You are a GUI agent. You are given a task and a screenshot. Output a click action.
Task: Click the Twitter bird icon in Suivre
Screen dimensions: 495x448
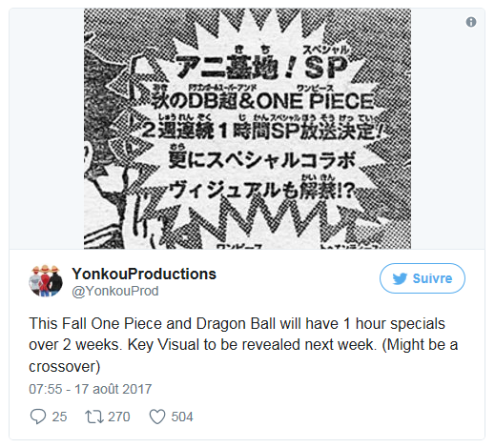click(400, 278)
